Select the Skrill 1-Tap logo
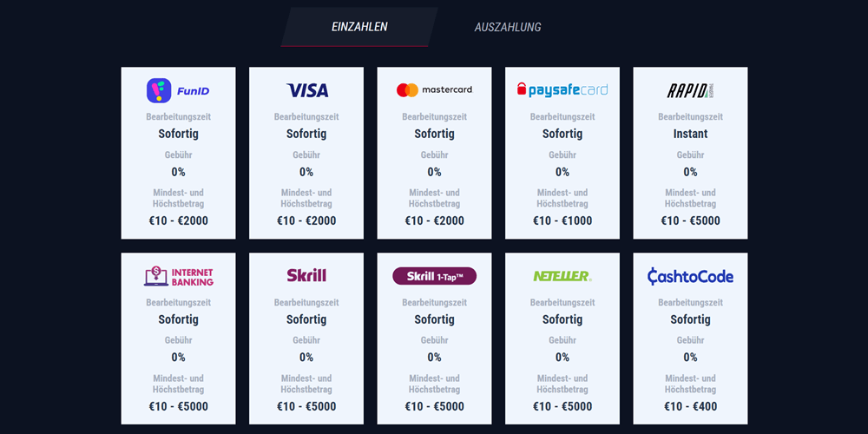The image size is (868, 434). [435, 276]
